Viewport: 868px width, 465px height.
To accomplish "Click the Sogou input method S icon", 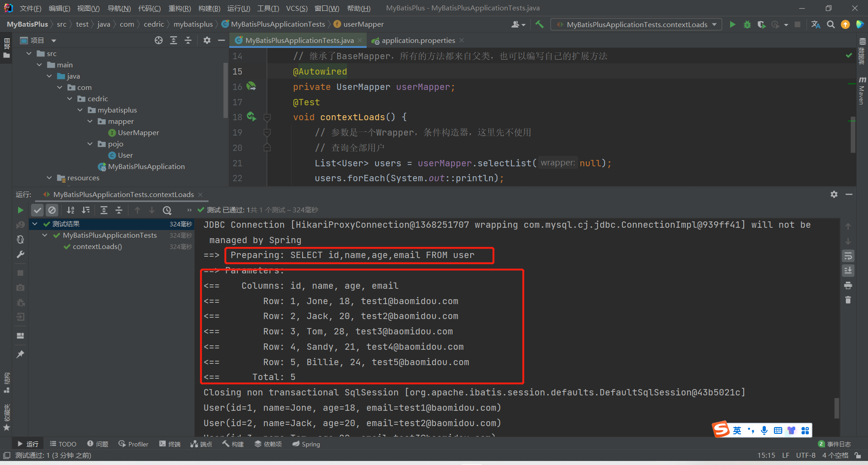I will point(721,429).
